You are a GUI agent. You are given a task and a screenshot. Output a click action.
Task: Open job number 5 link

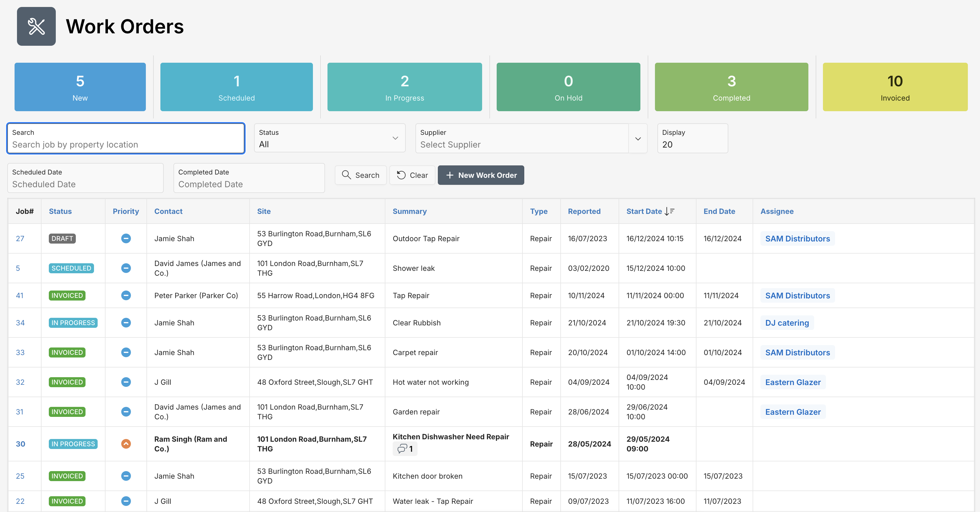pyautogui.click(x=18, y=268)
